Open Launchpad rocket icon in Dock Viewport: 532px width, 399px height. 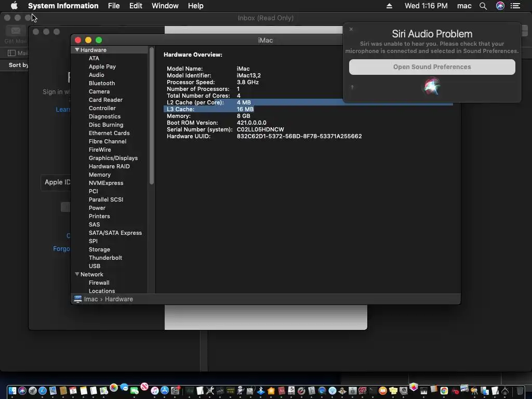point(33,391)
